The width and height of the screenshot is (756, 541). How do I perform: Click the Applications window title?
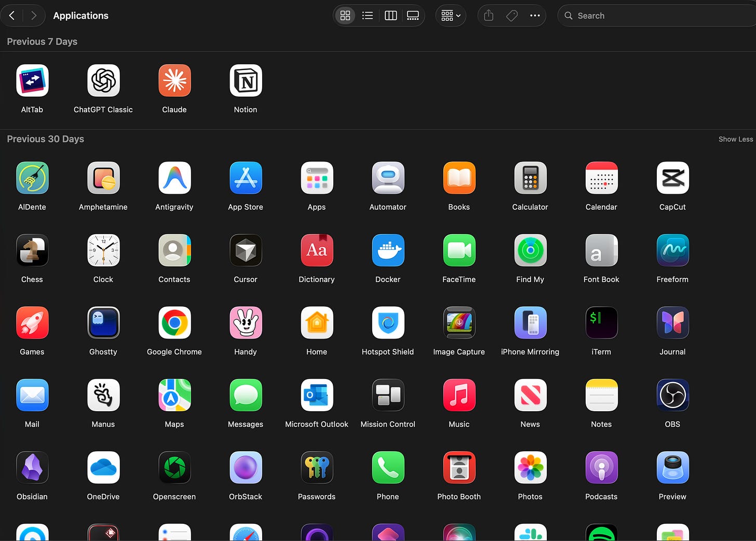pyautogui.click(x=81, y=16)
